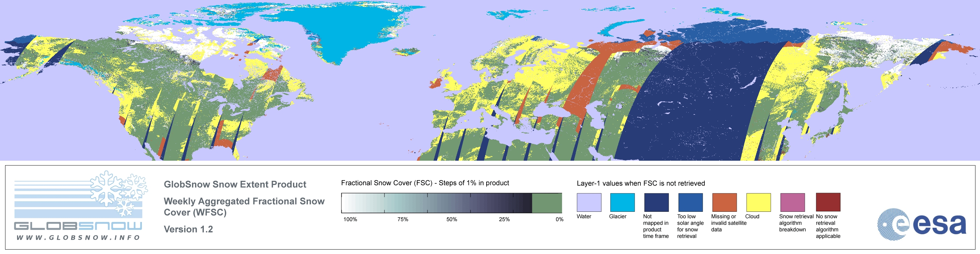Click the 'Cloud' legend label
980x254 pixels.
coord(752,216)
